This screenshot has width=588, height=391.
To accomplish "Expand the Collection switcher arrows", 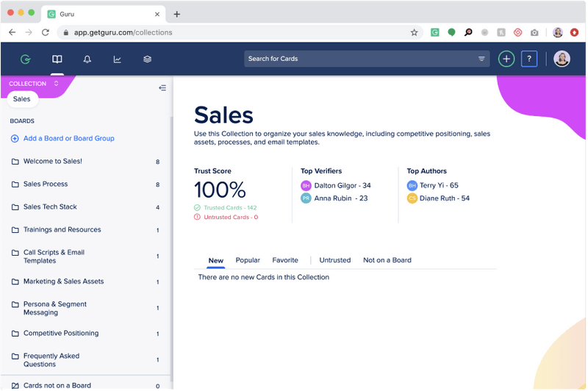I will tap(56, 83).
